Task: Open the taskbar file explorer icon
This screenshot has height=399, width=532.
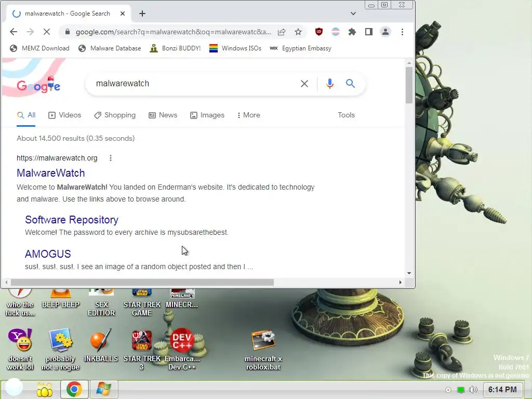Action: (45, 390)
